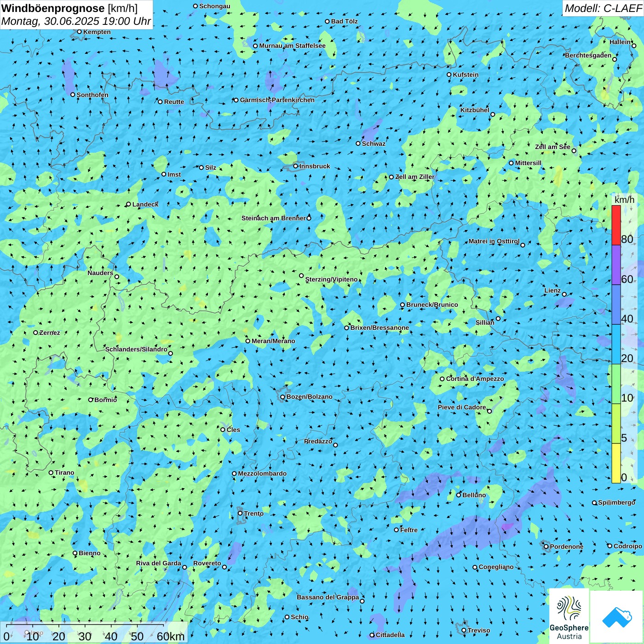This screenshot has width=644, height=644.
Task: Click the Zell am Ziller label
Action: pyautogui.click(x=414, y=177)
